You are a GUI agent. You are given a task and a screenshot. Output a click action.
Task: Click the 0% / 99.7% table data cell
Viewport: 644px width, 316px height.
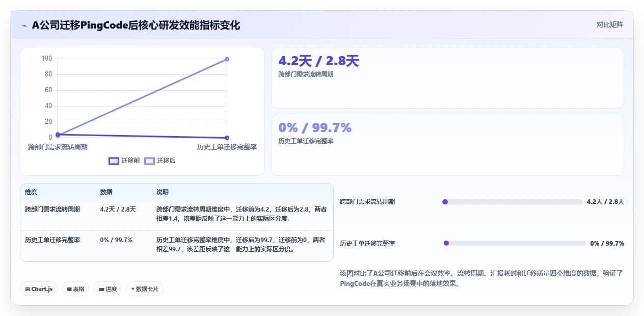pyautogui.click(x=116, y=240)
